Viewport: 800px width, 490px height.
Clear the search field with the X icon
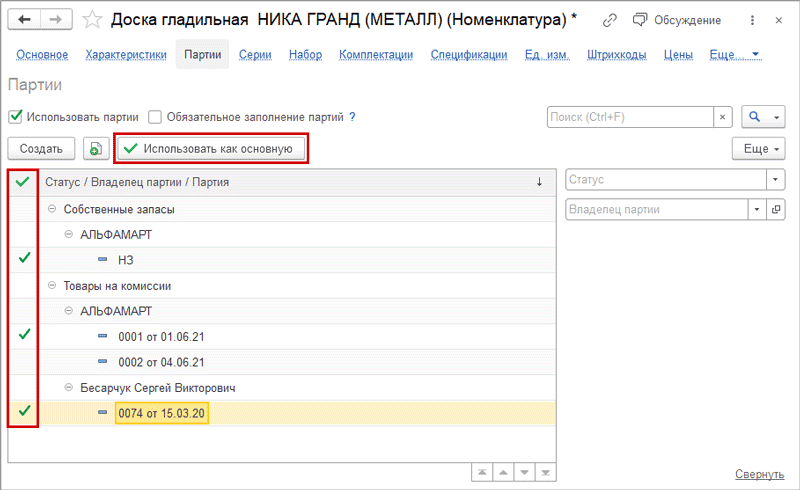click(722, 118)
